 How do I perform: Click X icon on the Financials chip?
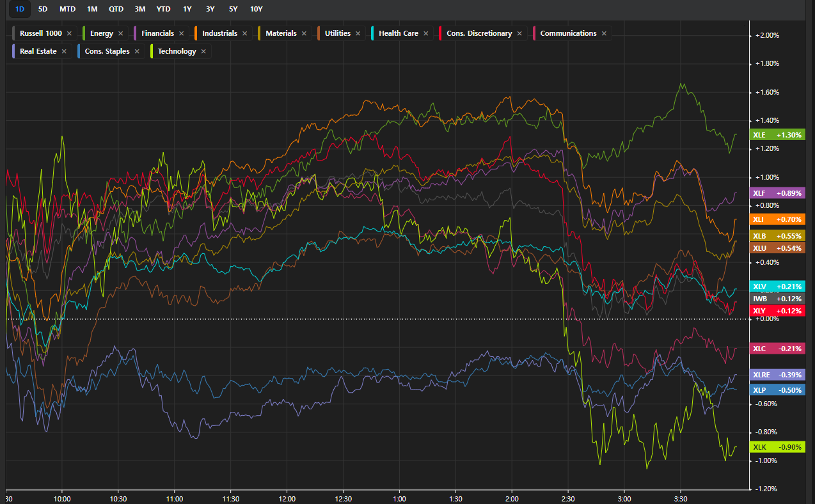point(181,33)
